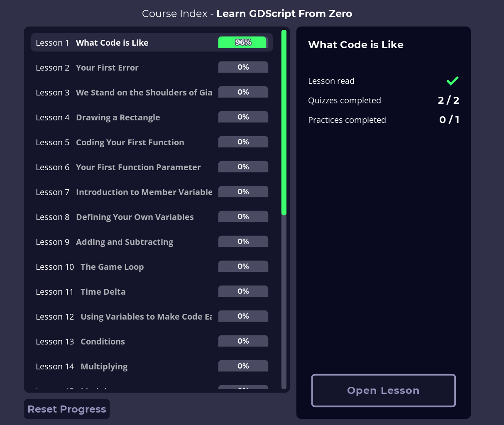Image resolution: width=504 pixels, height=425 pixels.
Task: Open Lesson 7 Introduction to Member Variables
Action: click(152, 192)
